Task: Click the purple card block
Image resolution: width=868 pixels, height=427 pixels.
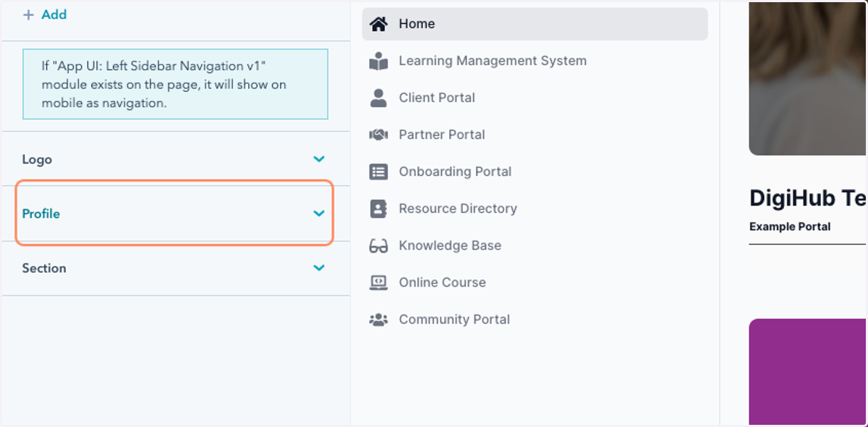Action: (807, 372)
